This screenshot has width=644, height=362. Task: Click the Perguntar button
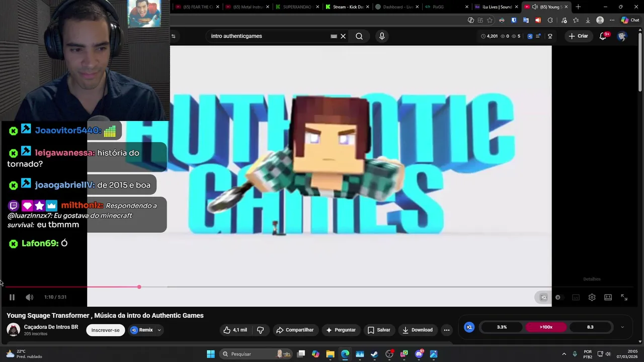point(341,330)
